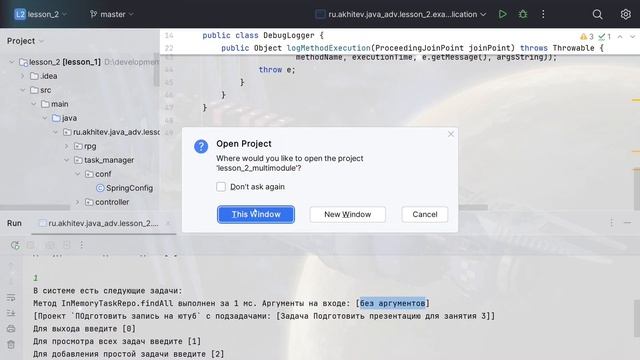Image resolution: width=640 pixels, height=360 pixels.
Task: Start debugging with the bug icon
Action: 523,14
